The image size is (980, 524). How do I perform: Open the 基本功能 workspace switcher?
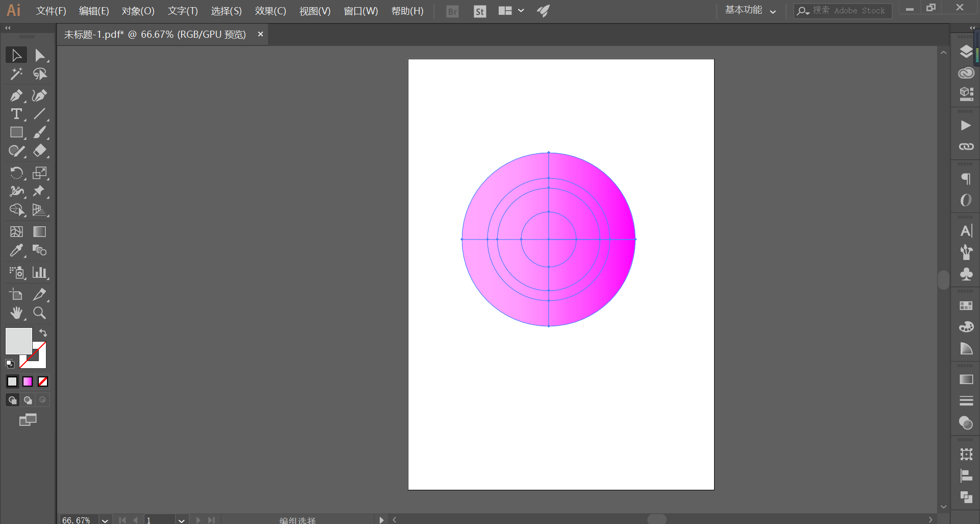750,11
